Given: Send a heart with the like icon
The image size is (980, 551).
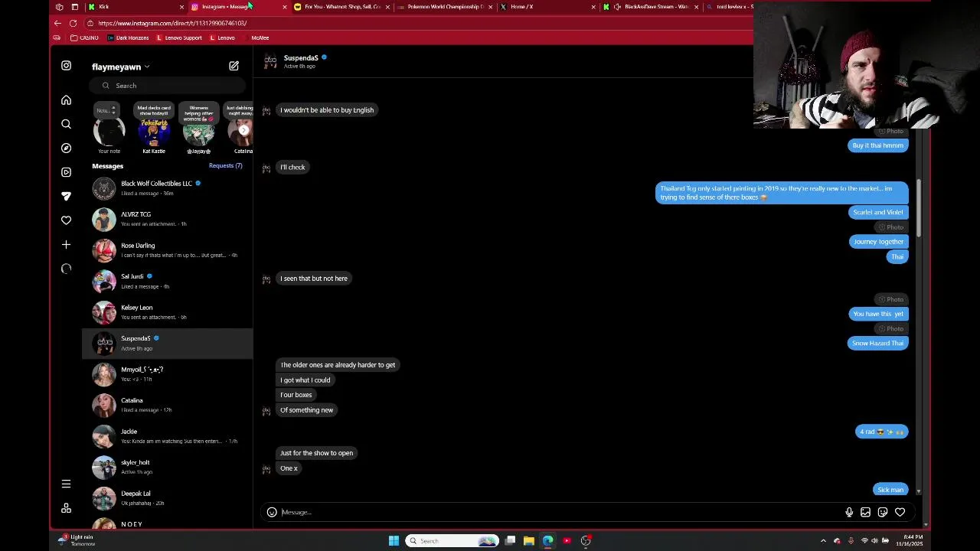Looking at the screenshot, I should [900, 512].
